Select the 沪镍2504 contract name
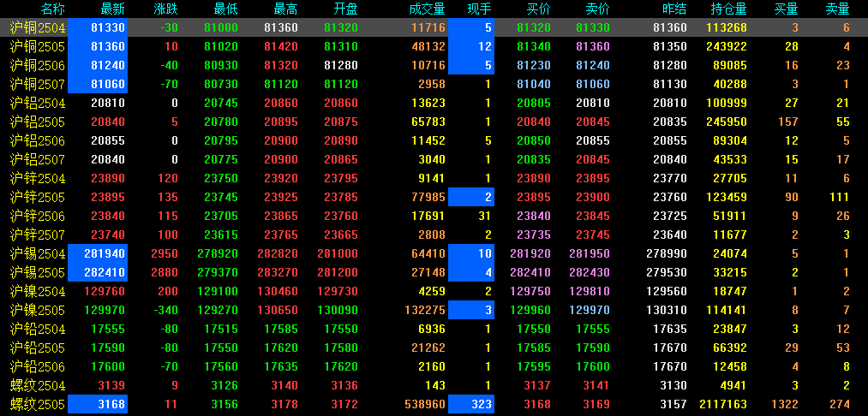The height and width of the screenshot is (416, 868). (x=38, y=291)
